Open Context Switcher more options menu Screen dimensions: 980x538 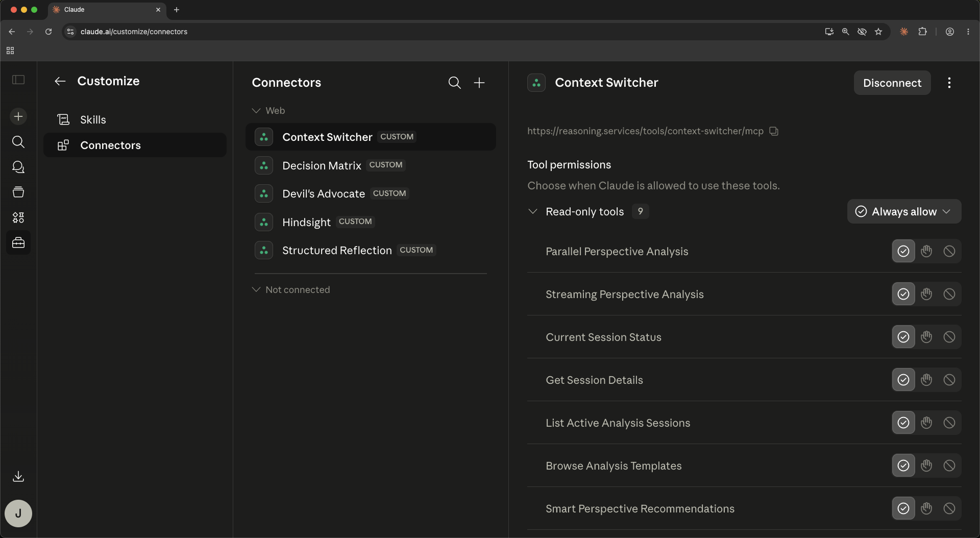coord(949,83)
